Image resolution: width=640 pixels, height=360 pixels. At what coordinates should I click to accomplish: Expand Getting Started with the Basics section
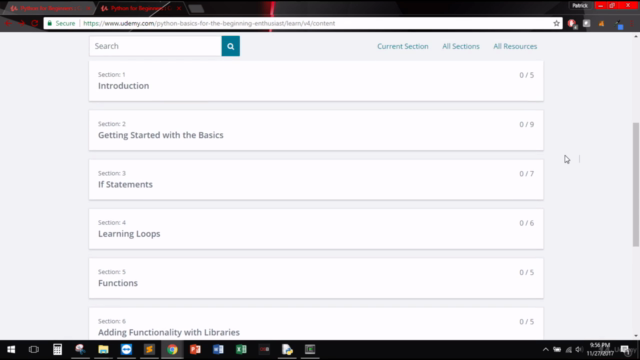pyautogui.click(x=316, y=130)
